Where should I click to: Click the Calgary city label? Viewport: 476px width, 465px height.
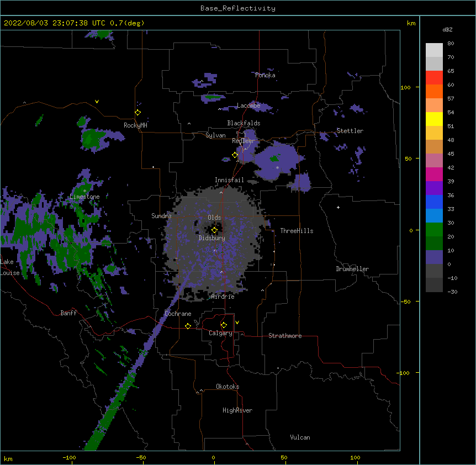[x=221, y=333]
